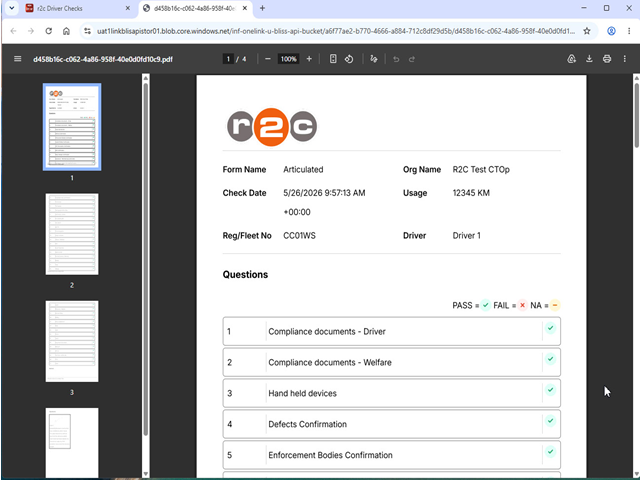Click pass checkmark for Enforcement Bodies Confirmation

pos(550,452)
